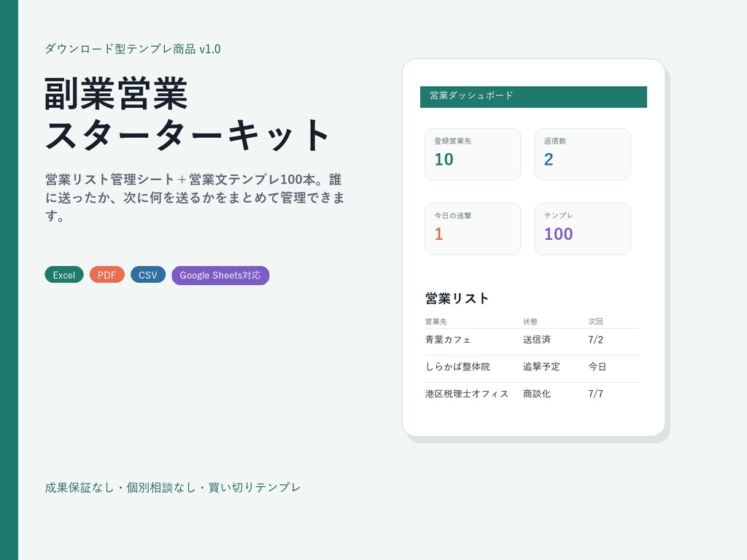The width and height of the screenshot is (747, 560).
Task: Click the 状態 column header
Action: [x=530, y=322]
